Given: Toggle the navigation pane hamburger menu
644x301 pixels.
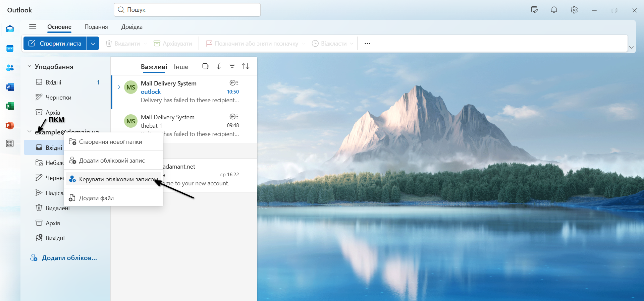Looking at the screenshot, I should point(33,27).
